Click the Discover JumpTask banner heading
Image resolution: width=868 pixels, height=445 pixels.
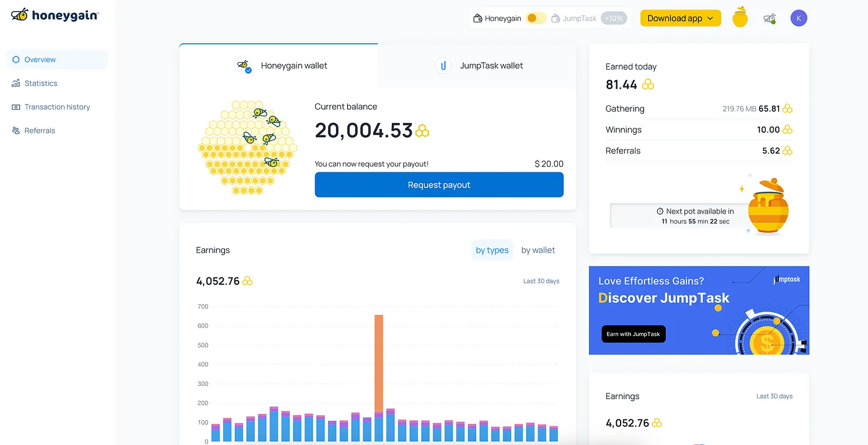pyautogui.click(x=663, y=298)
